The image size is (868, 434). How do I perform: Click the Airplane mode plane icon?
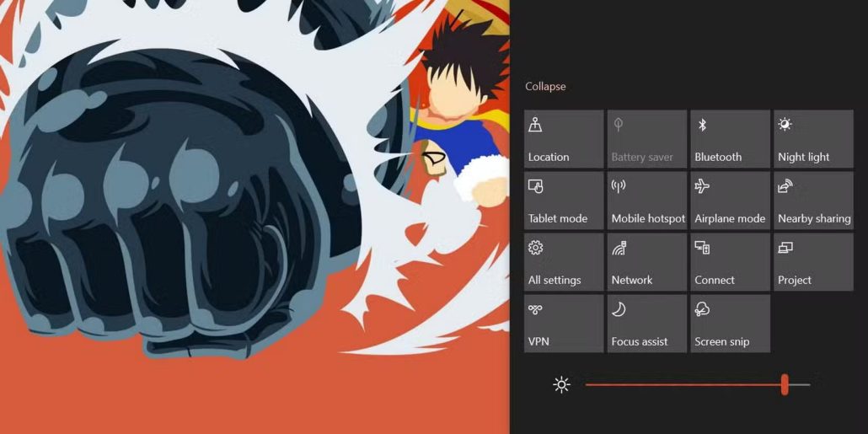(702, 186)
